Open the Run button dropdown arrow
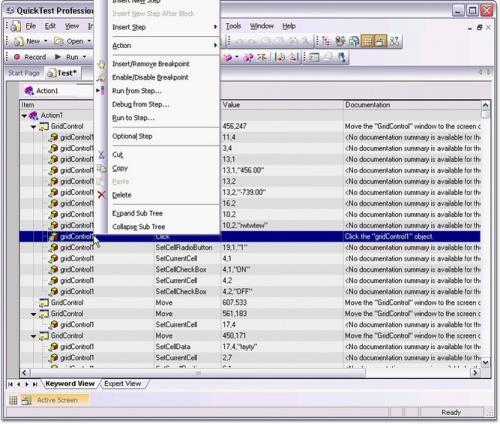Viewport: 500px width, 424px height. (84, 57)
